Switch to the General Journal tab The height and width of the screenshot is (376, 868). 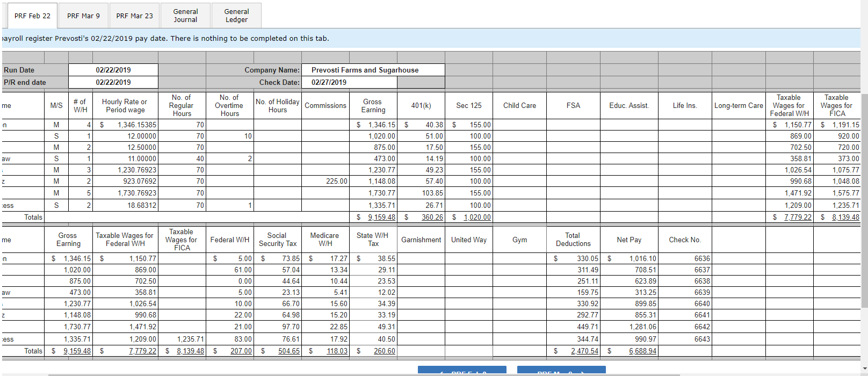(185, 16)
